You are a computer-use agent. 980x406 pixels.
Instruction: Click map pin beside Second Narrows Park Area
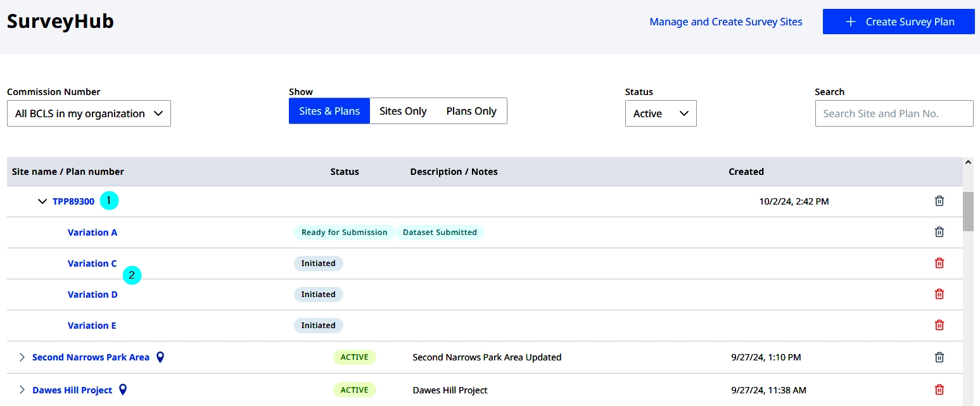click(x=160, y=357)
